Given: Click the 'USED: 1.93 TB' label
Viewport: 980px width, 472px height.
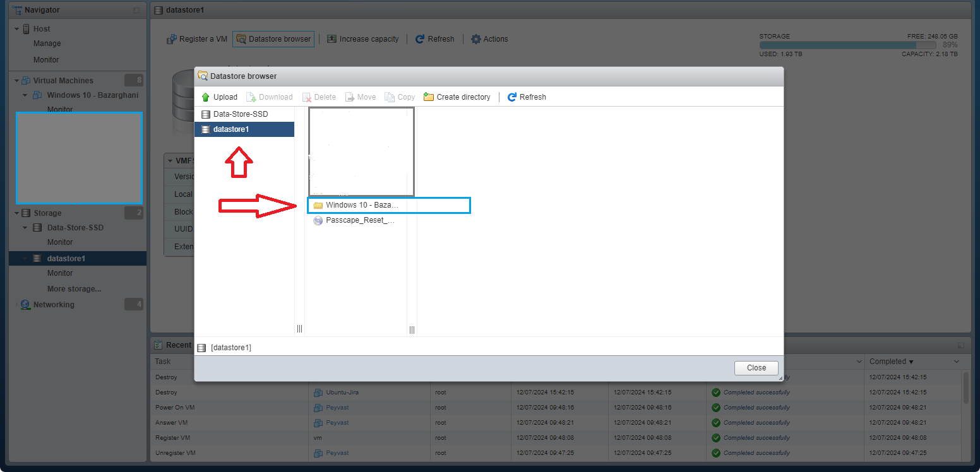Looking at the screenshot, I should pos(780,54).
